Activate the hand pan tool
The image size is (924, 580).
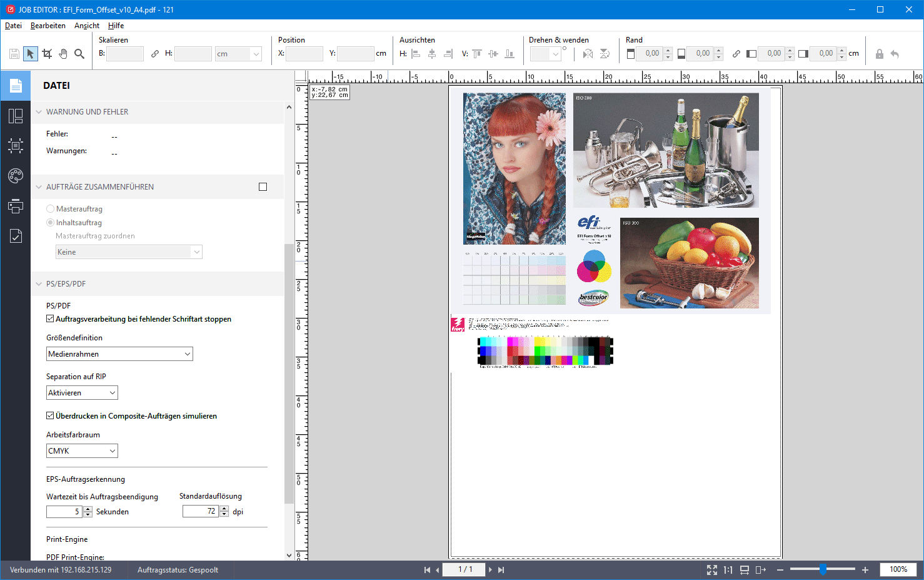[63, 54]
